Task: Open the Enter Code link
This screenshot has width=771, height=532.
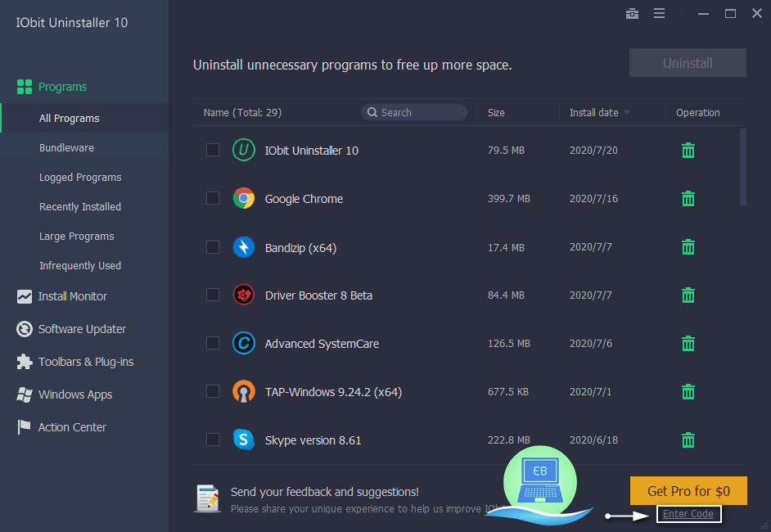Action: click(x=688, y=514)
